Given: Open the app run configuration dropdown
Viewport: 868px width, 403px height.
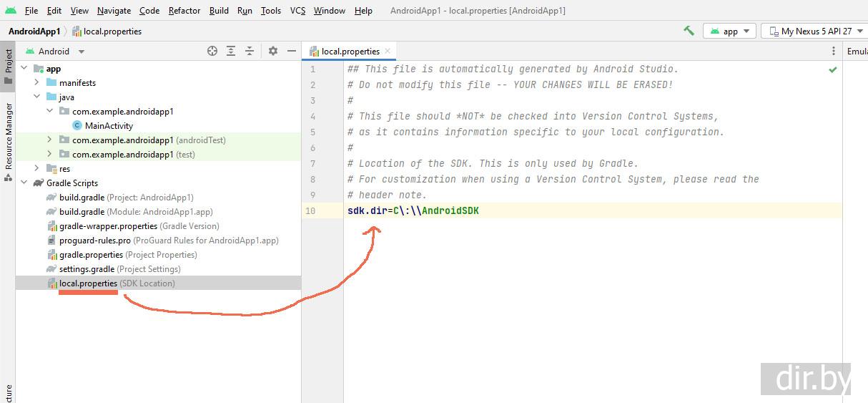Looking at the screenshot, I should (x=729, y=31).
